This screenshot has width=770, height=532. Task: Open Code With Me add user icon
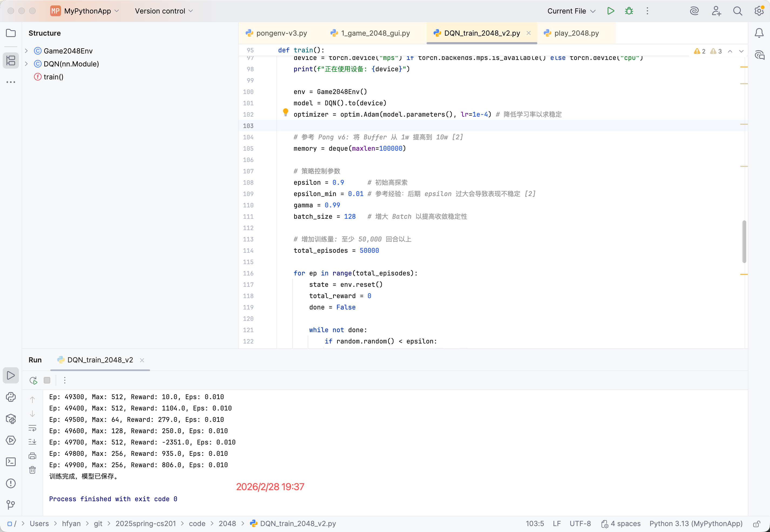point(716,11)
